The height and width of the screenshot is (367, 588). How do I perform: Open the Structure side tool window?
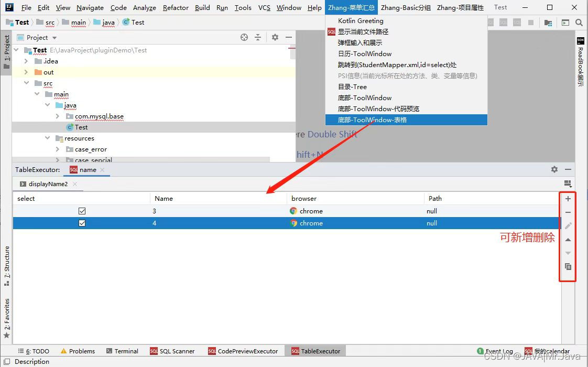7,266
